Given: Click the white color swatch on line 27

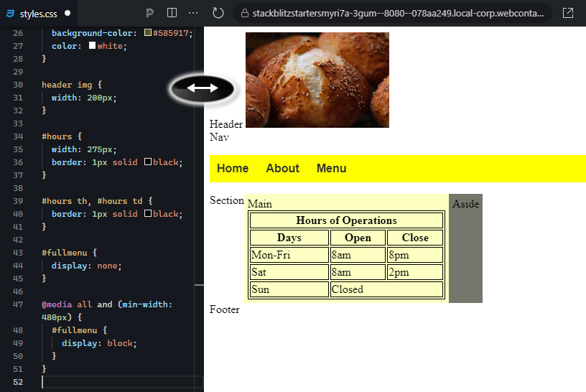Looking at the screenshot, I should [93, 46].
